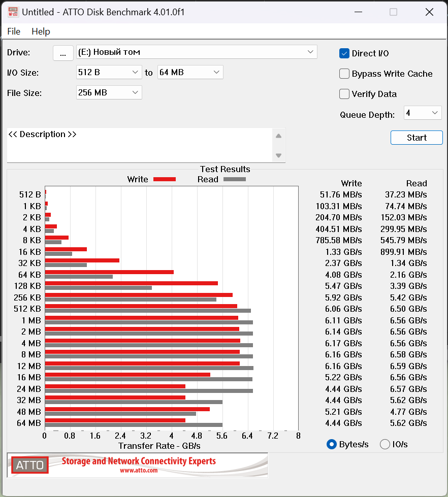Click the 64 KB write bar

(109, 272)
